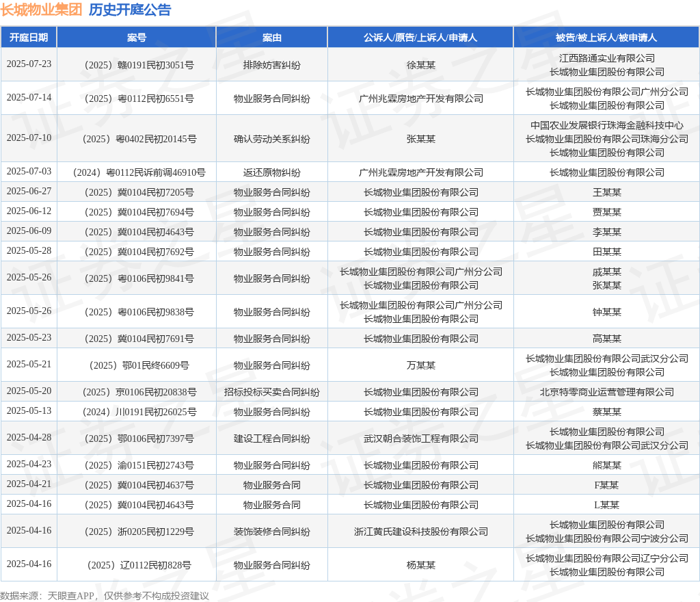Click case number (2025)浙0205民初1229号

tap(139, 532)
